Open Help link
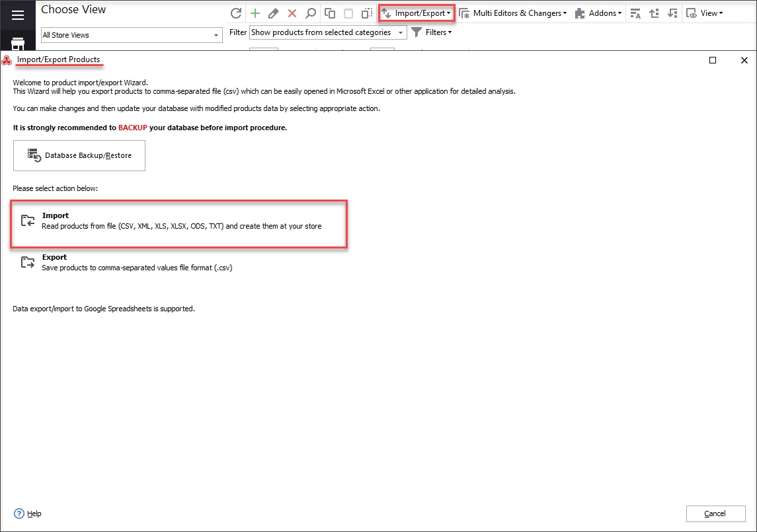757x532 pixels. click(34, 513)
